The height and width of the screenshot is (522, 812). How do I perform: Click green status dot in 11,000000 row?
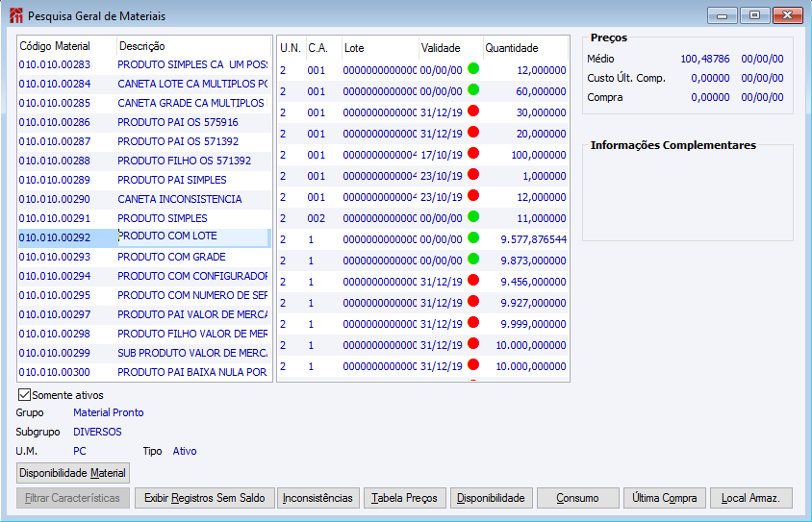(x=473, y=216)
